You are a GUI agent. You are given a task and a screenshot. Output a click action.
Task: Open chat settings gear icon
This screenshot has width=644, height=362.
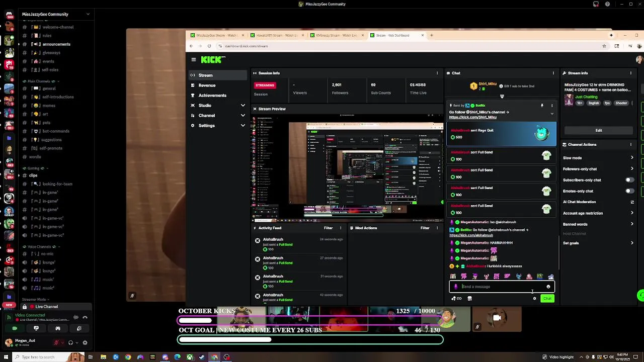tap(535, 299)
